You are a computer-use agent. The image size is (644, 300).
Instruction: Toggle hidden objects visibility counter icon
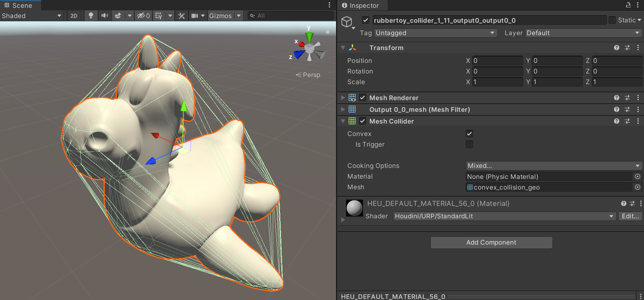tap(144, 16)
